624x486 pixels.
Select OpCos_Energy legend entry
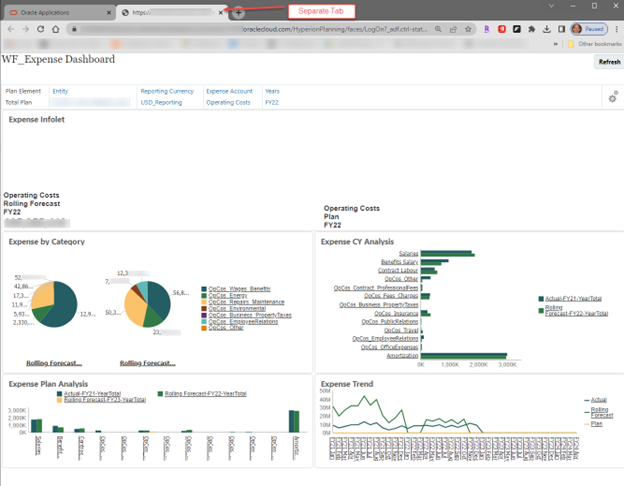[228, 295]
